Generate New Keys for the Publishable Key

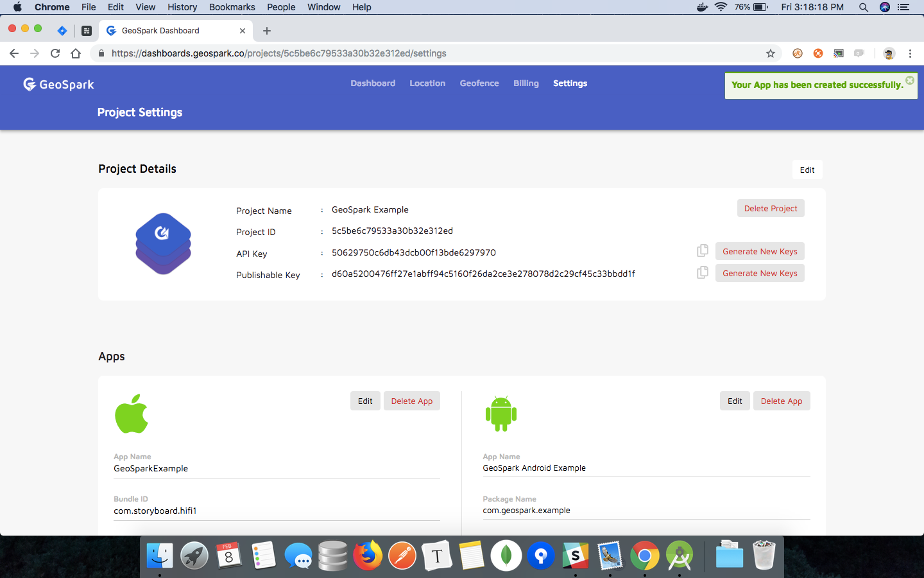[760, 273]
